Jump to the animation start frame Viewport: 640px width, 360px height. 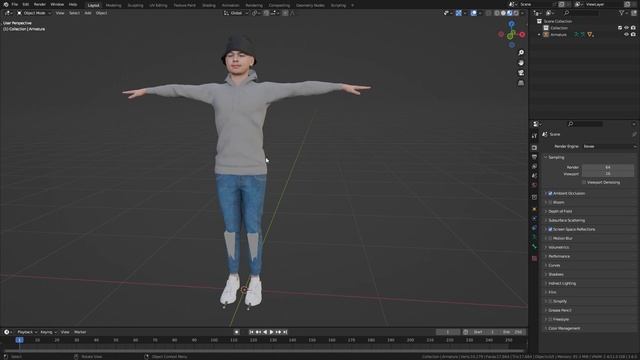coord(251,332)
